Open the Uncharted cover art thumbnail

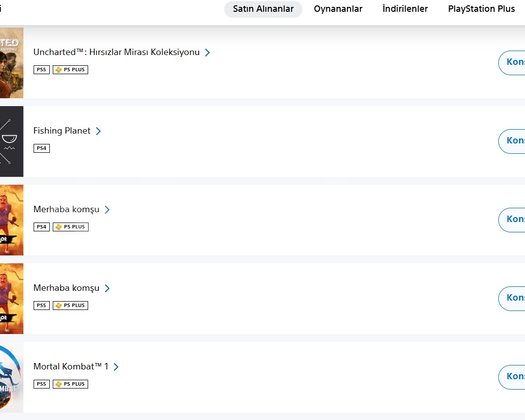coord(12,63)
